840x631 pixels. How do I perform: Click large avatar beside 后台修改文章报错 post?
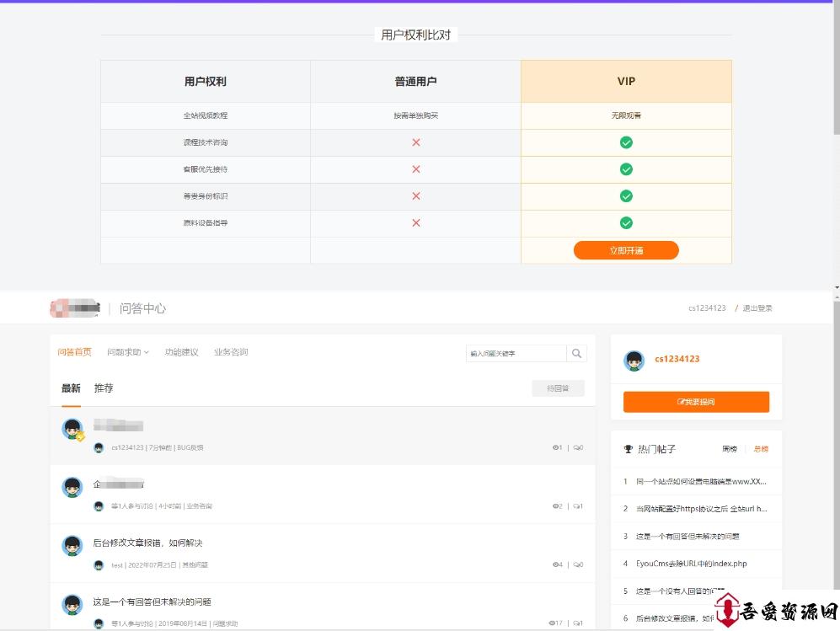click(72, 545)
